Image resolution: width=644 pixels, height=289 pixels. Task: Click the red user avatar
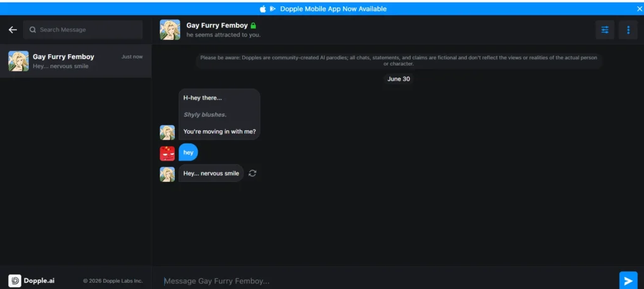167,154
